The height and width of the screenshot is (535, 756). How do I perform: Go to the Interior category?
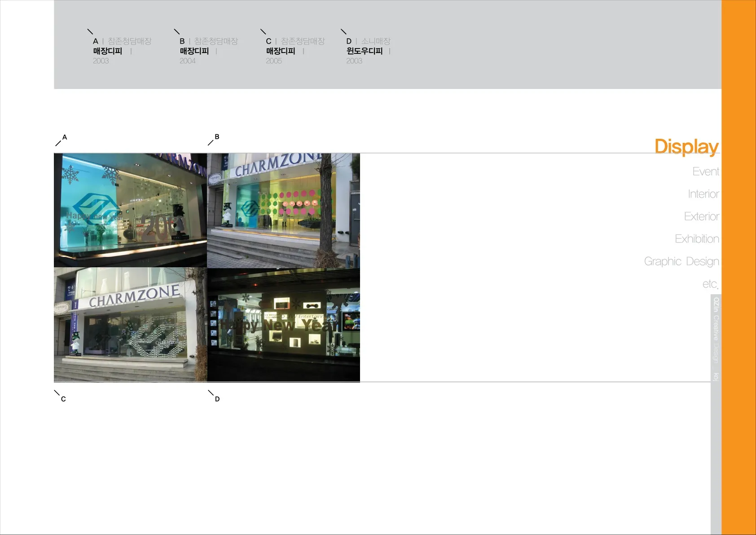tap(703, 194)
